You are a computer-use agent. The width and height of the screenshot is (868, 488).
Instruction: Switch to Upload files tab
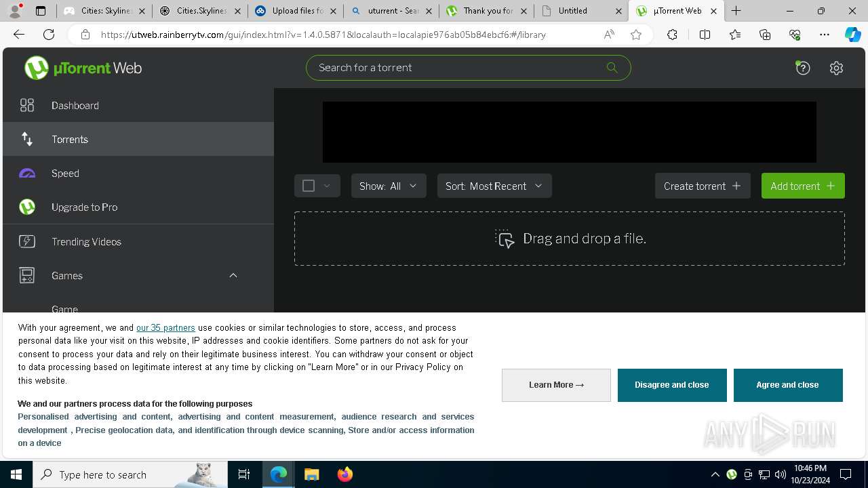(x=295, y=11)
